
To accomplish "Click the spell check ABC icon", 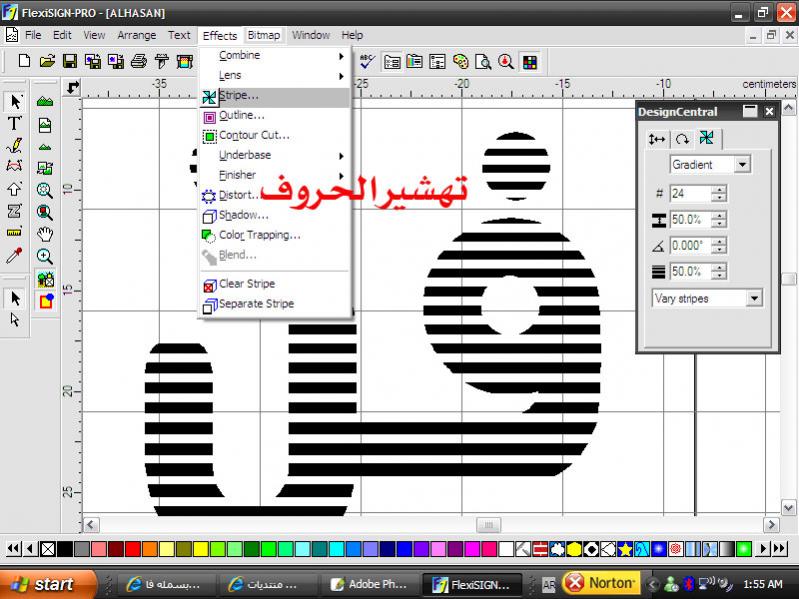I will [x=367, y=61].
